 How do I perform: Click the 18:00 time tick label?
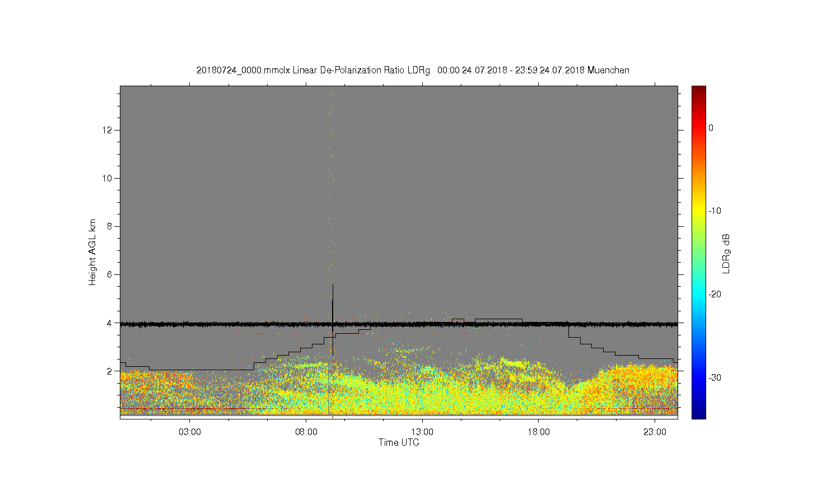click(x=539, y=432)
